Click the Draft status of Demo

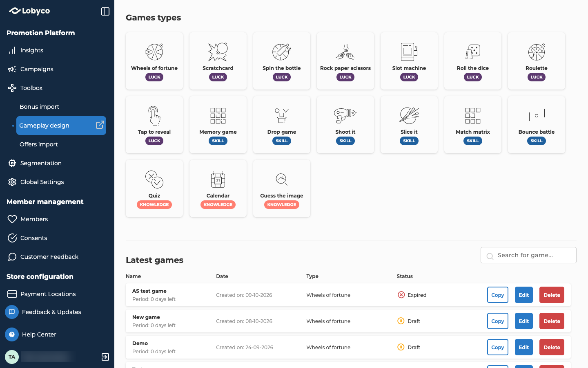pos(409,347)
